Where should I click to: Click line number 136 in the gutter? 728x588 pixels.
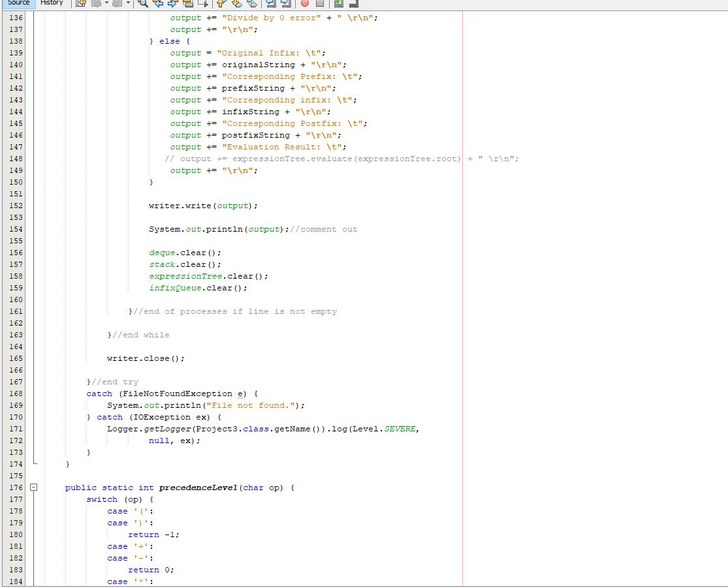16,18
